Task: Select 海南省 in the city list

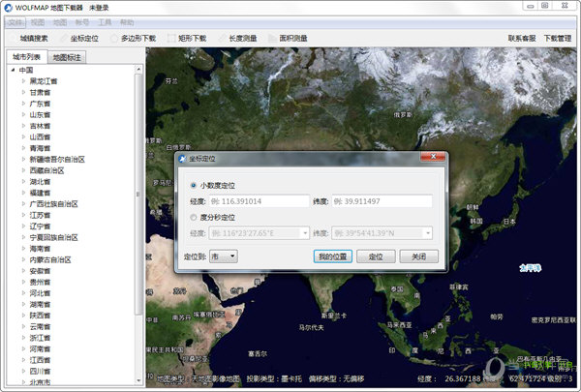Action: coord(40,248)
